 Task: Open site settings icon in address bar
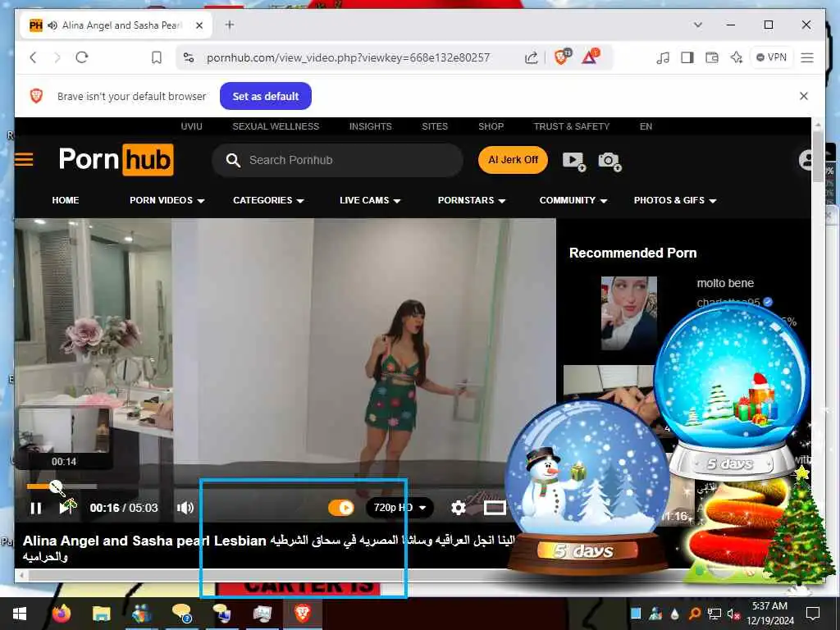point(189,57)
